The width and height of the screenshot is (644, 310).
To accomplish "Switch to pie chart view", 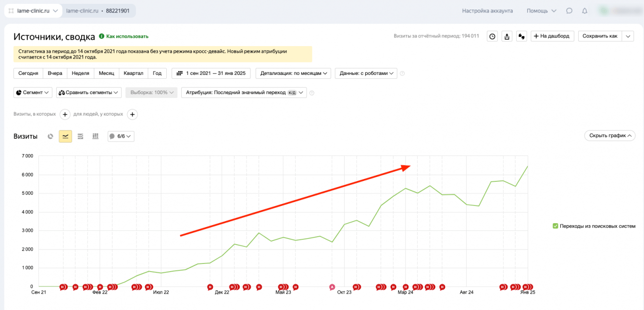I will pyautogui.click(x=50, y=136).
